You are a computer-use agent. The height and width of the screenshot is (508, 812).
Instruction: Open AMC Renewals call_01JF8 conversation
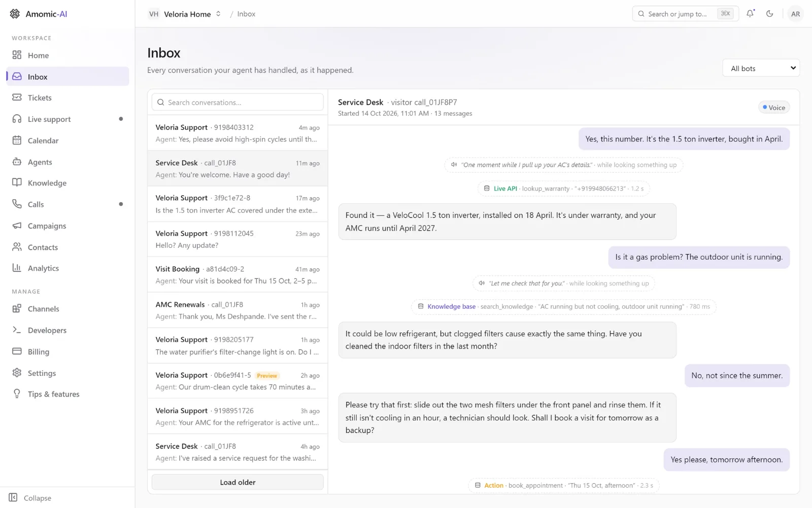pyautogui.click(x=238, y=310)
